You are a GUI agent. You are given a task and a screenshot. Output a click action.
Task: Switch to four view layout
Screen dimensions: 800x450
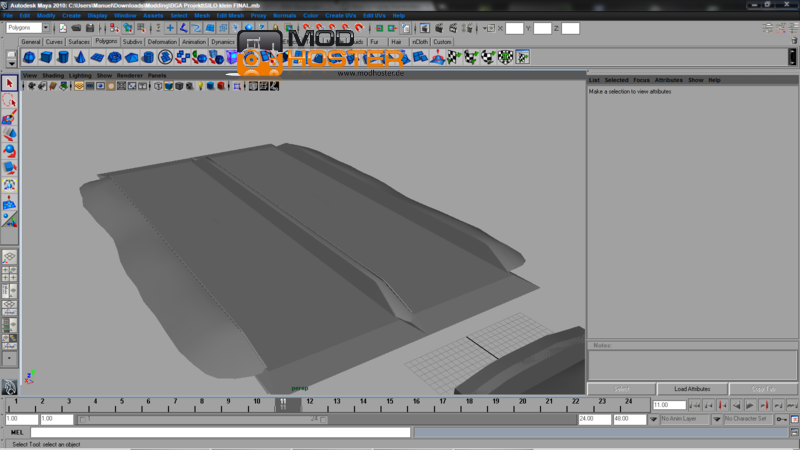point(9,274)
